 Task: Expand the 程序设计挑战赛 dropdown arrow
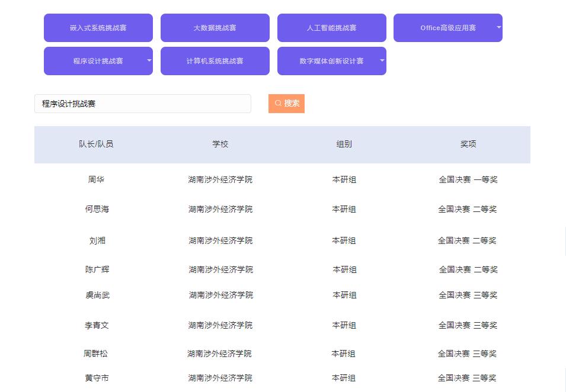(149, 60)
